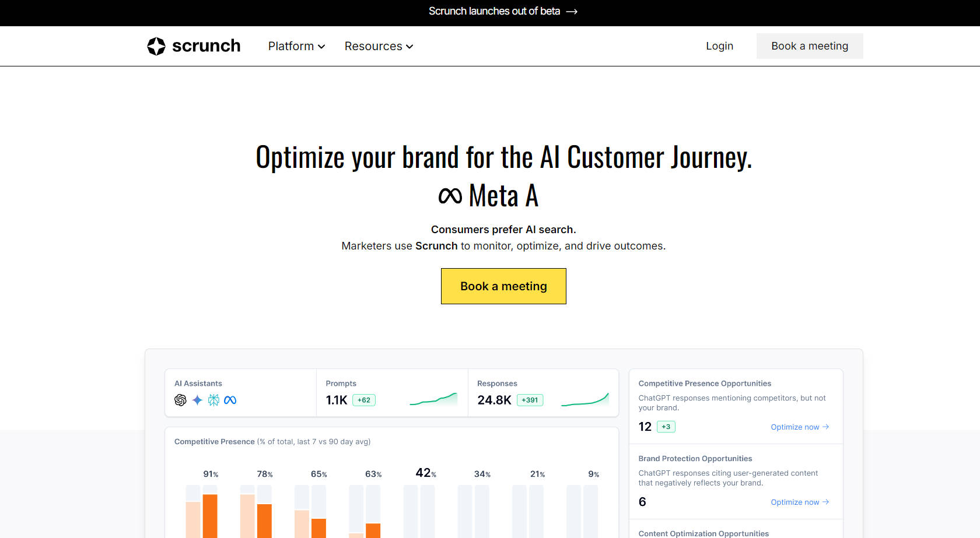Click the Responses trend sparkline chart
980x538 pixels.
[584, 399]
